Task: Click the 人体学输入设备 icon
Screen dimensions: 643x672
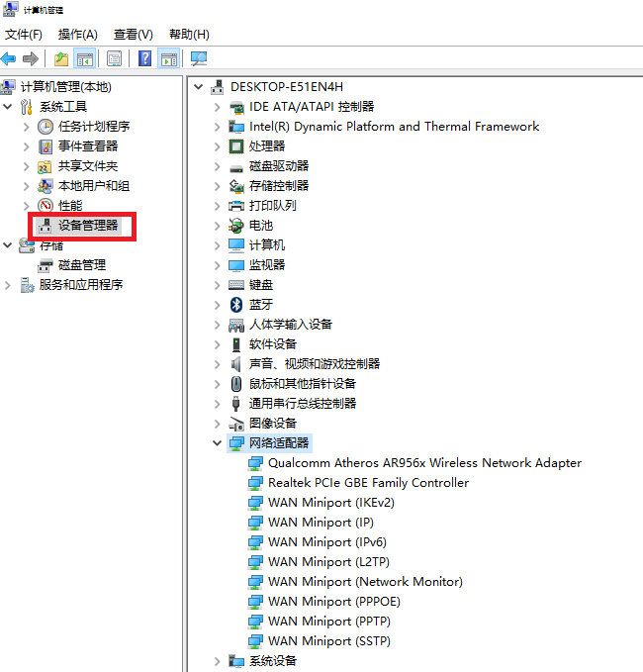Action: click(x=236, y=325)
